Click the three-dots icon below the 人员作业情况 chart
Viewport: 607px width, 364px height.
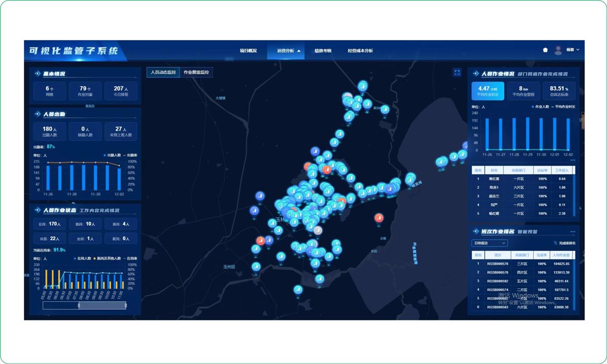pos(573,160)
